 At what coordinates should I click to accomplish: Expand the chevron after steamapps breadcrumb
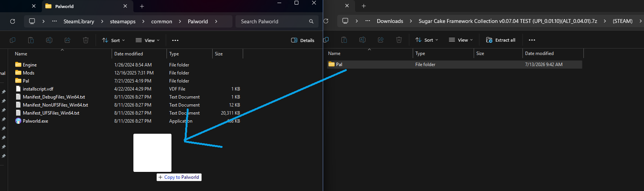coord(143,21)
